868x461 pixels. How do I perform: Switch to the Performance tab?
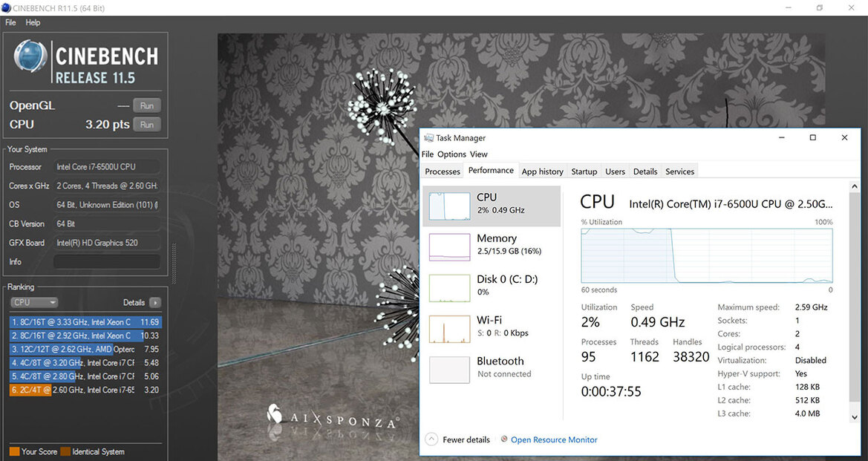point(491,171)
